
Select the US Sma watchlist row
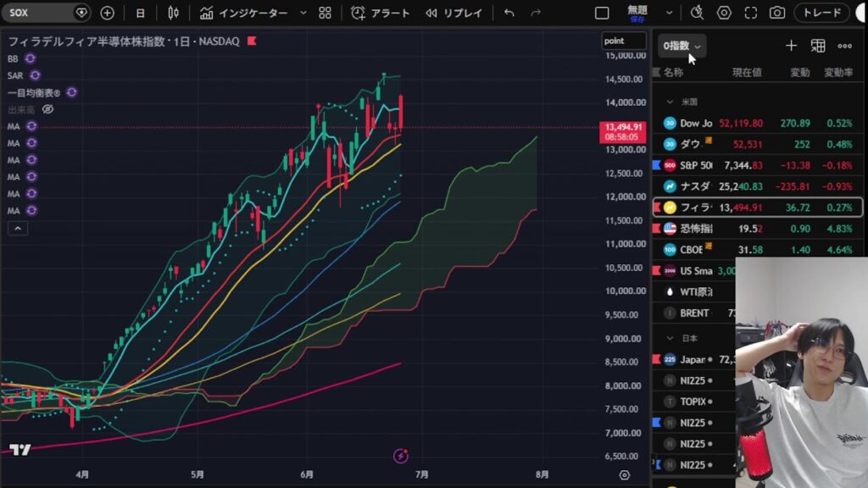point(695,270)
